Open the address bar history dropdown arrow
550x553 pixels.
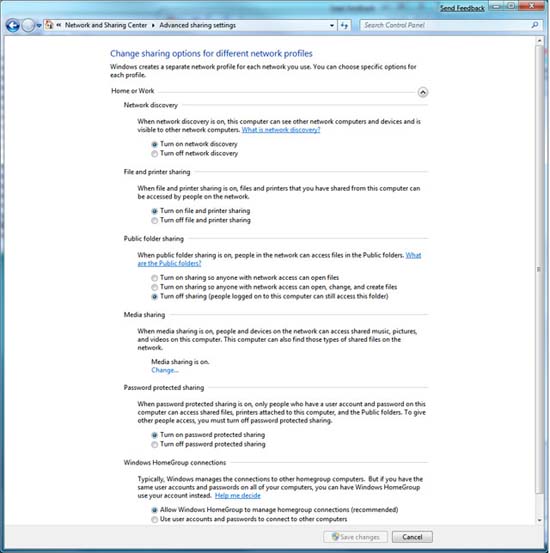(x=332, y=25)
